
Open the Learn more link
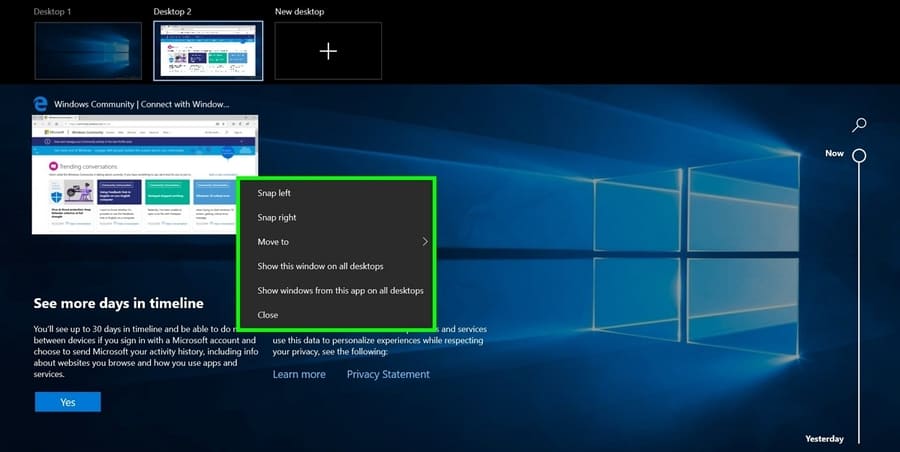point(299,374)
